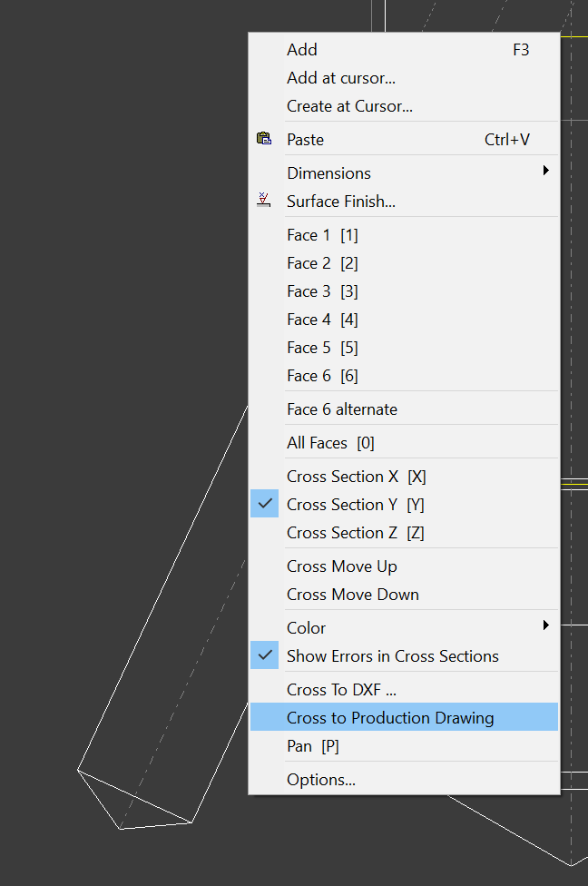Toggle Cross Section Y checkmark
This screenshot has height=886, width=588.
coord(264,504)
